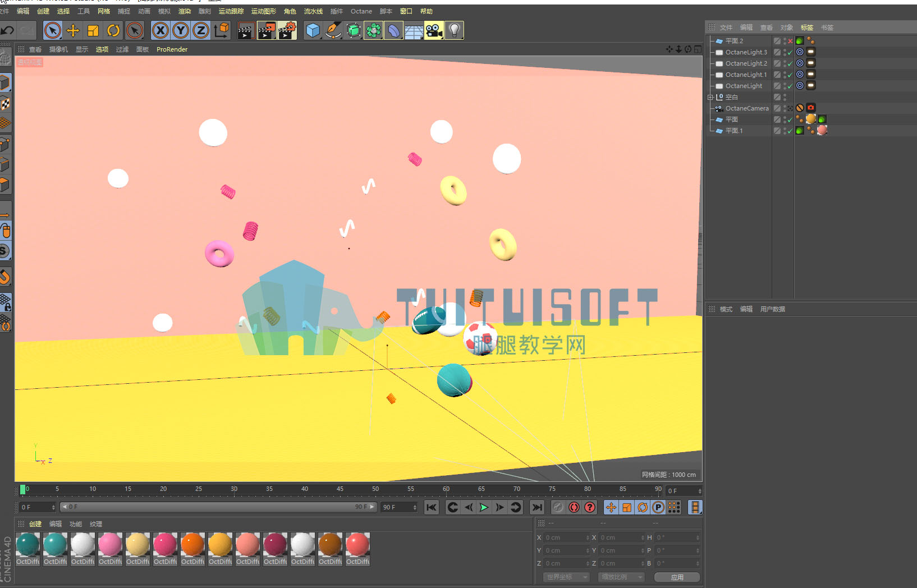Open the 缩放比例 dropdown
917x588 pixels.
click(x=621, y=577)
